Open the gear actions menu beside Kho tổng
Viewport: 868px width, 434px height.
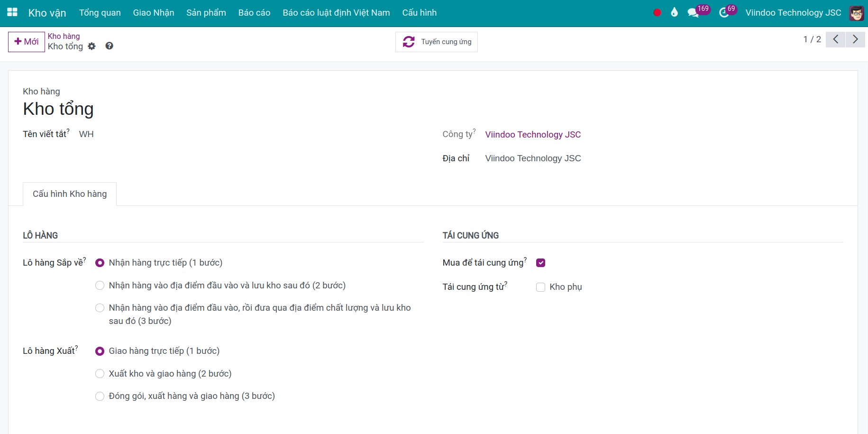coord(92,46)
